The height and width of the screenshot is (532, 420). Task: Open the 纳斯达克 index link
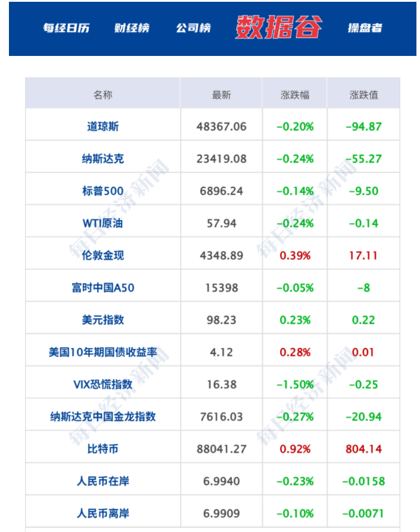(102, 159)
